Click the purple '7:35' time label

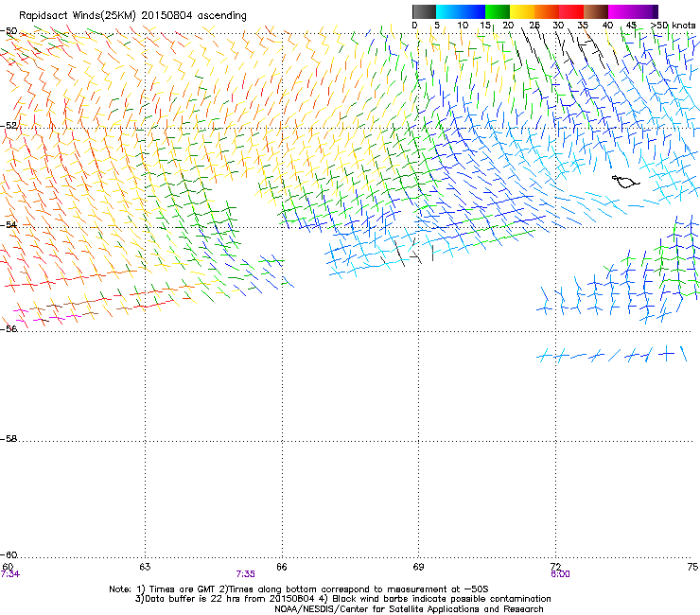[246, 574]
